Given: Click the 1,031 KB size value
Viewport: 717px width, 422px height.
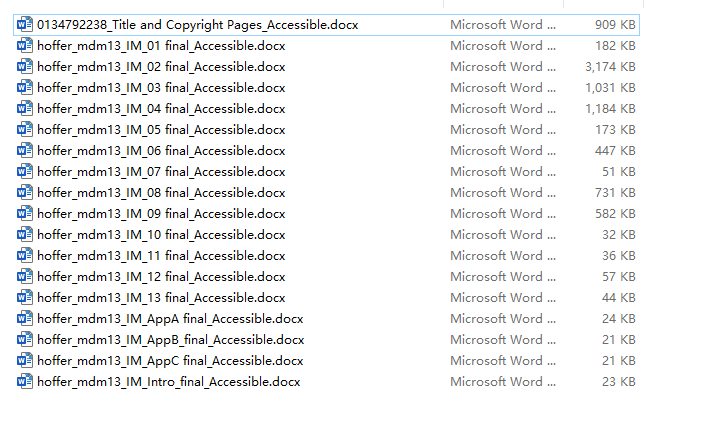Looking at the screenshot, I should [x=610, y=88].
